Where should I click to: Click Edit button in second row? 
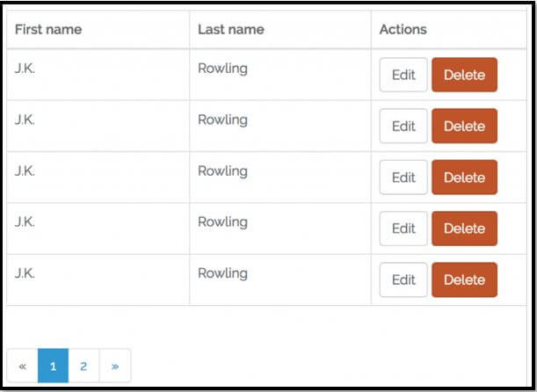[403, 126]
